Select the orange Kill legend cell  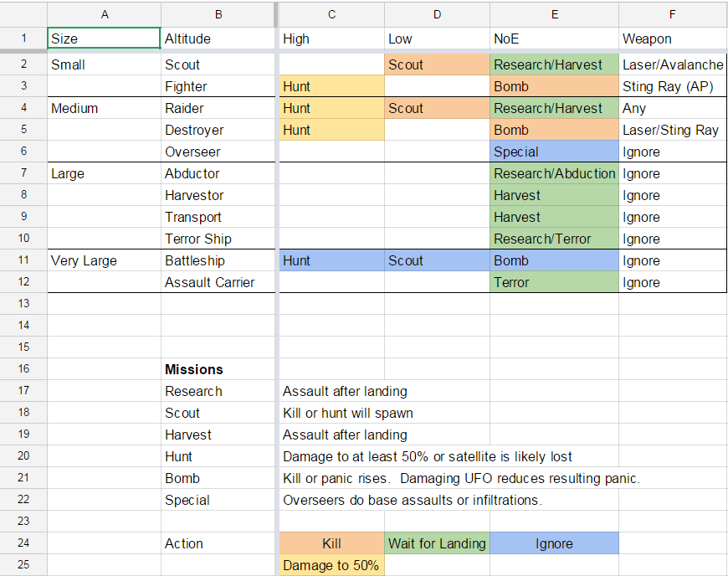pyautogui.click(x=331, y=543)
